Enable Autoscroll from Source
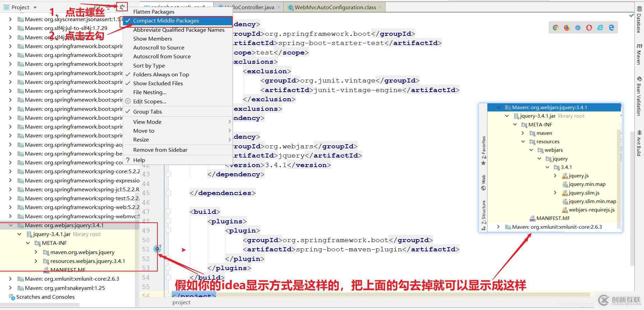The image size is (644, 310). click(x=178, y=57)
